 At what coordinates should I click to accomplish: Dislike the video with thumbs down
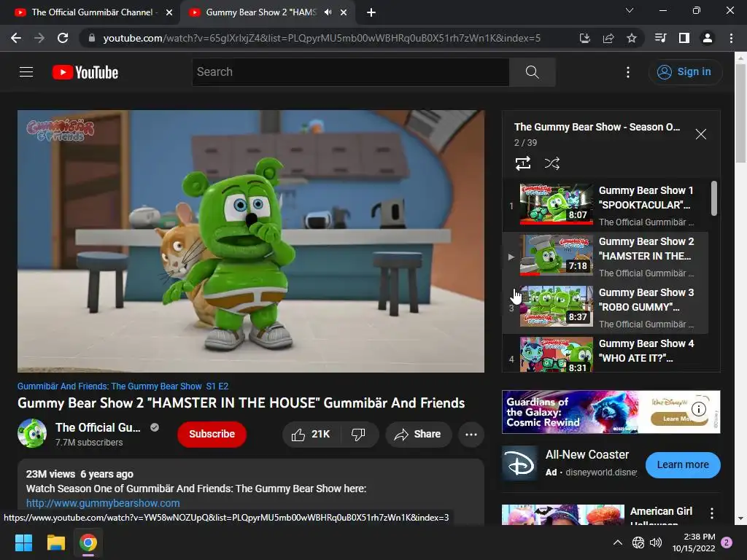click(359, 435)
